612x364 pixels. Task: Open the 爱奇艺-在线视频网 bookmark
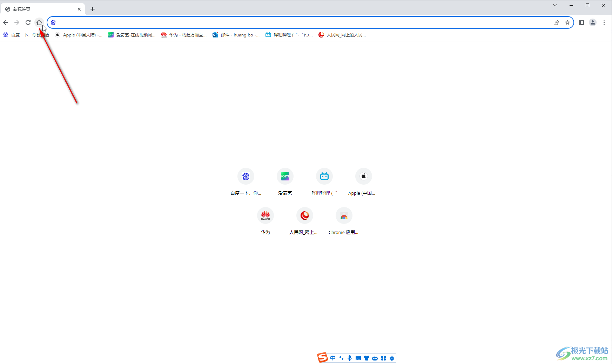click(132, 35)
